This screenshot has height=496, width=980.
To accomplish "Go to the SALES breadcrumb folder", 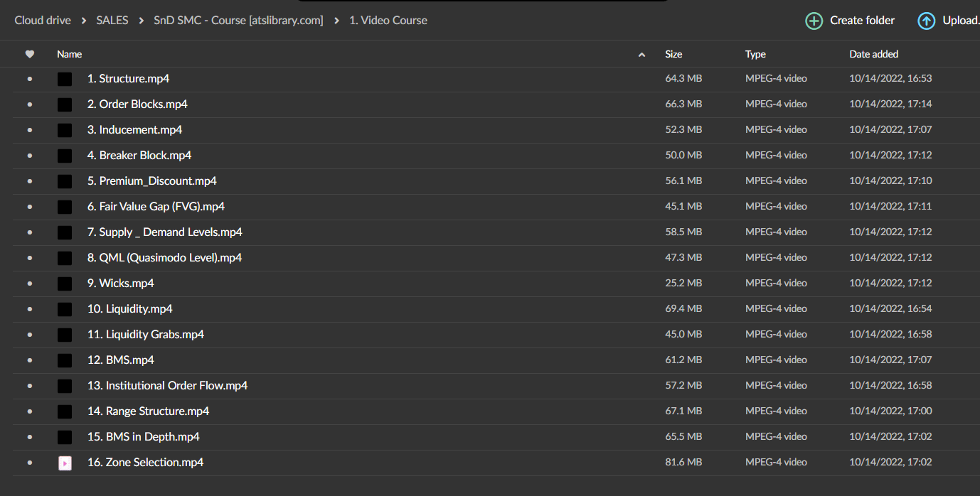I will [x=112, y=21].
